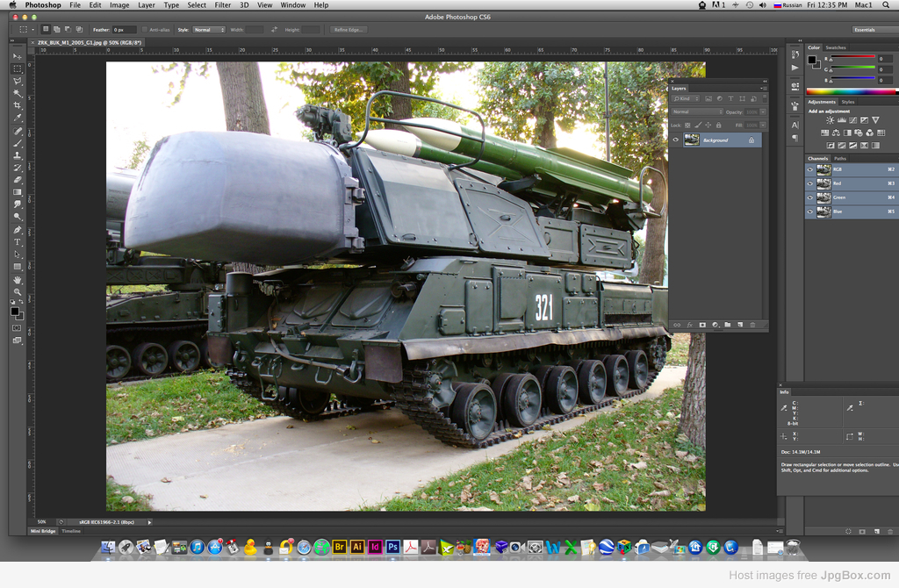Open the Essentials workspace dropdown
Viewport: 899px width, 588px height.
click(864, 30)
